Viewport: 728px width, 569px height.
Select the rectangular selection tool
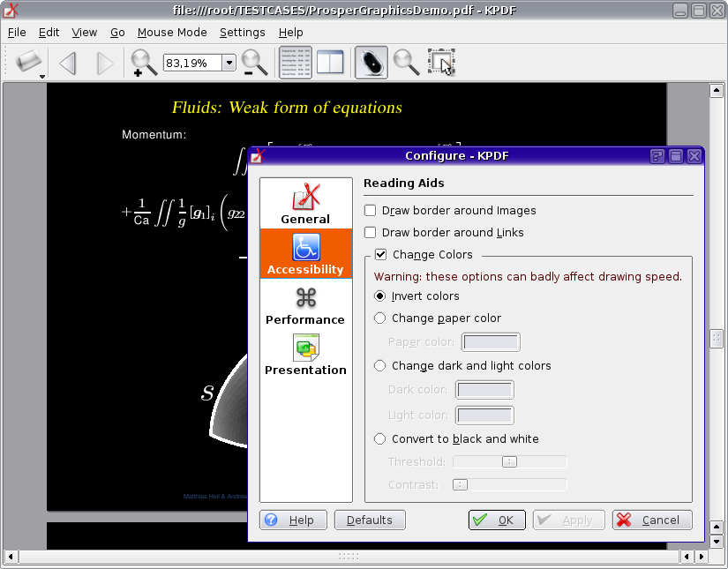click(x=441, y=62)
